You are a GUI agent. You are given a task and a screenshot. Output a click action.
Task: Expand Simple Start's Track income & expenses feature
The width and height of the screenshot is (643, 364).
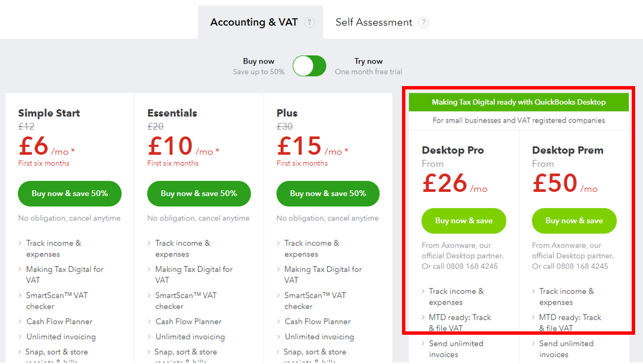point(53,249)
